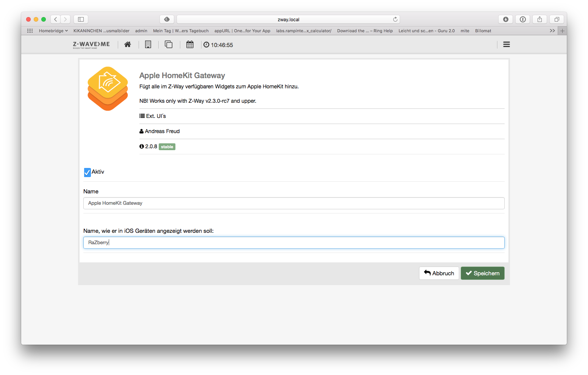This screenshot has height=375, width=588.
Task: Focus the iOS device name field
Action: click(294, 243)
